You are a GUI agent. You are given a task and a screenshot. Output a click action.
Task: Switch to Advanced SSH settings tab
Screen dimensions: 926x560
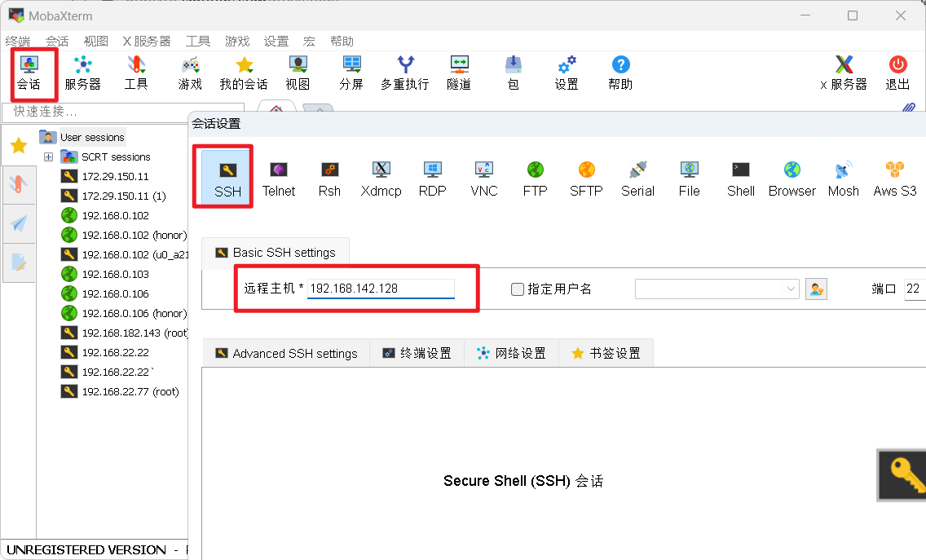pyautogui.click(x=286, y=353)
